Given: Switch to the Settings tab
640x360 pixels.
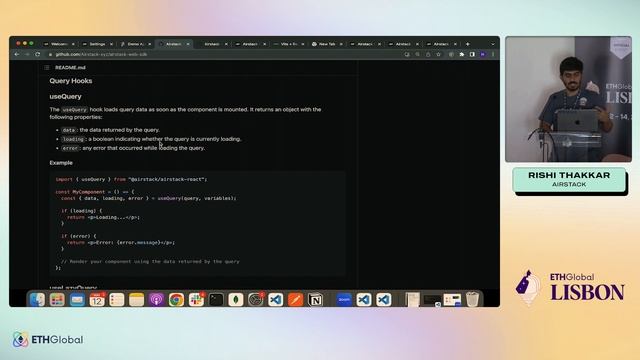Looking at the screenshot, I should (x=97, y=44).
